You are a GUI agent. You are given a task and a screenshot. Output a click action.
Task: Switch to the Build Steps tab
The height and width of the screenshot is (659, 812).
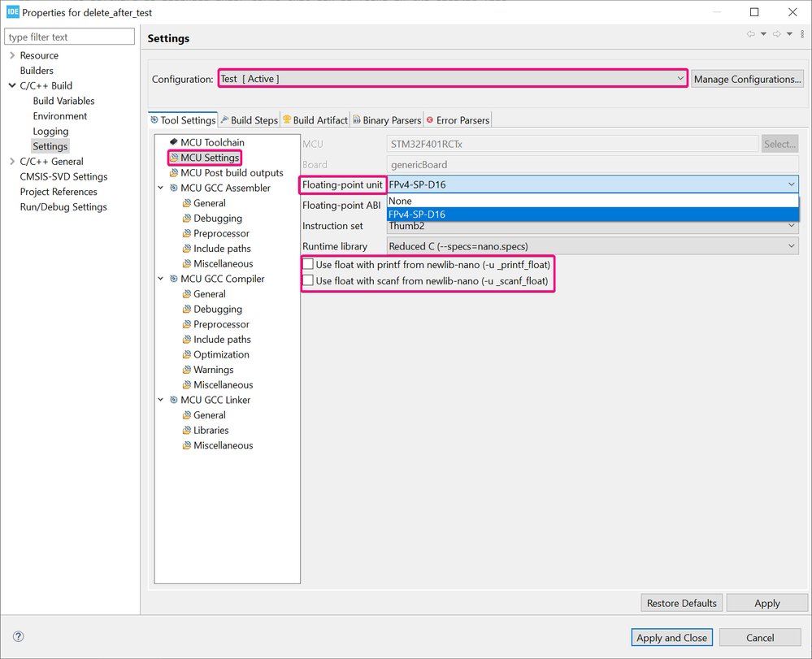[x=249, y=119]
